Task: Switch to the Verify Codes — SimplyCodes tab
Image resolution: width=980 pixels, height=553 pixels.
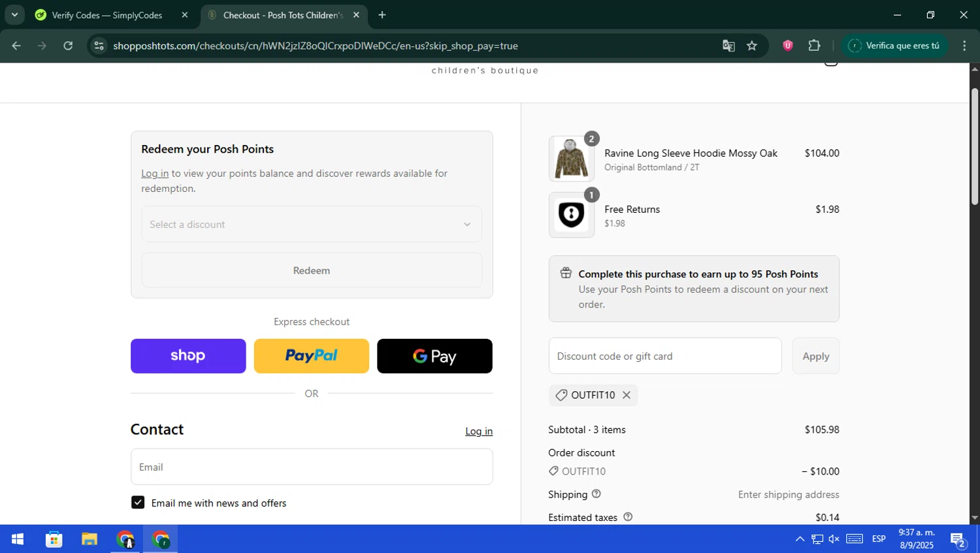Action: click(107, 15)
